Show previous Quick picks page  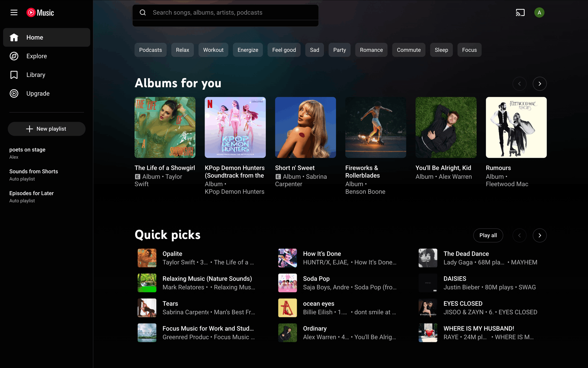pos(519,236)
